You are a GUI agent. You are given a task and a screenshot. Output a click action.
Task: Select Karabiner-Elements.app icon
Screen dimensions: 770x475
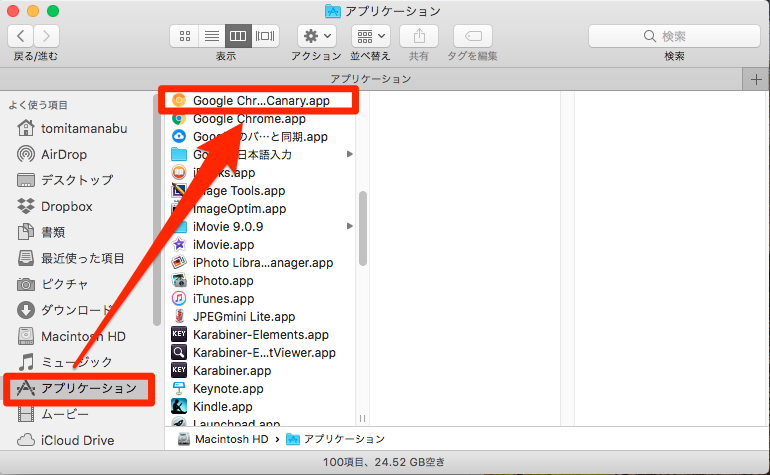click(x=179, y=335)
